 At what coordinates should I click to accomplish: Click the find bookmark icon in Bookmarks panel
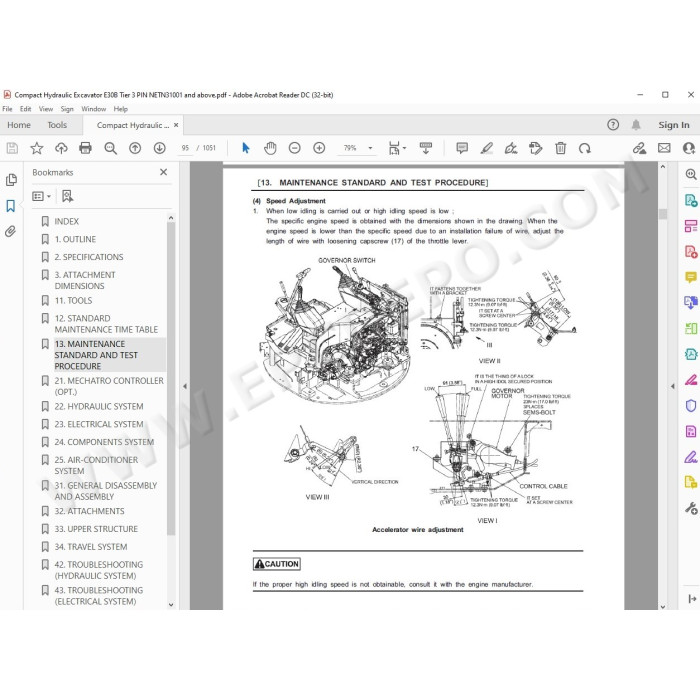point(67,196)
